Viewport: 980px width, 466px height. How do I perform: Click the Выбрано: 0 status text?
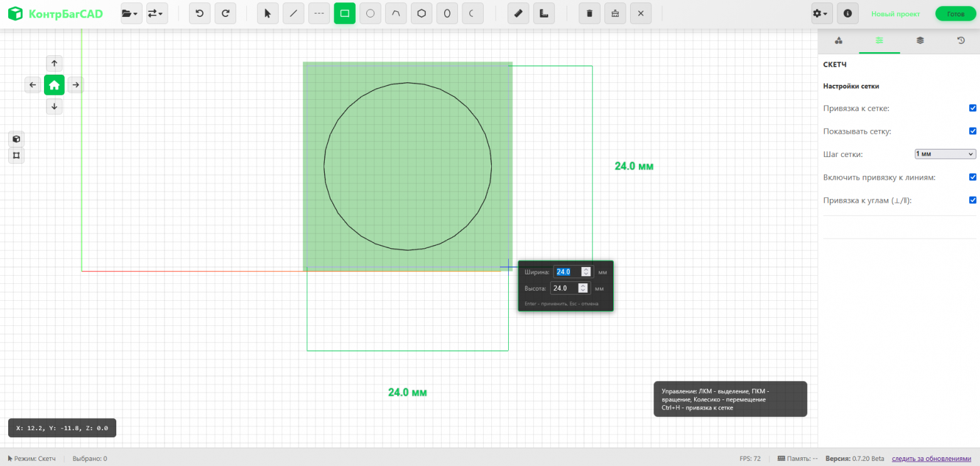click(90, 458)
